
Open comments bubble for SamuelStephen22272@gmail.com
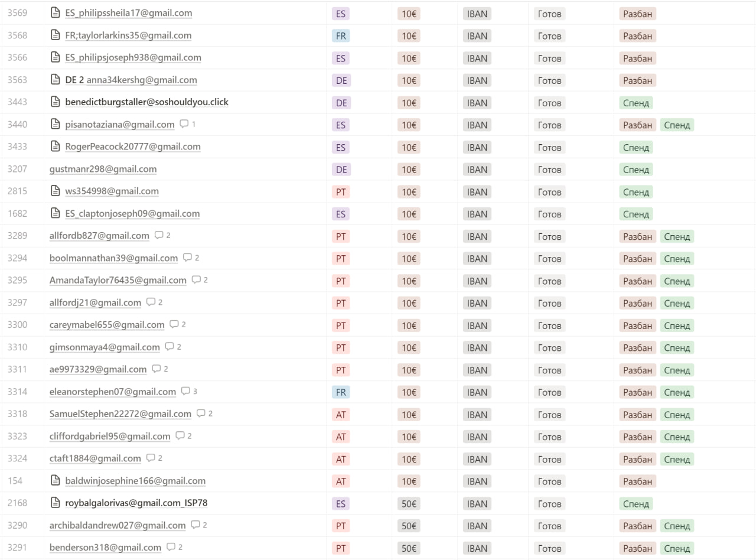(x=204, y=414)
